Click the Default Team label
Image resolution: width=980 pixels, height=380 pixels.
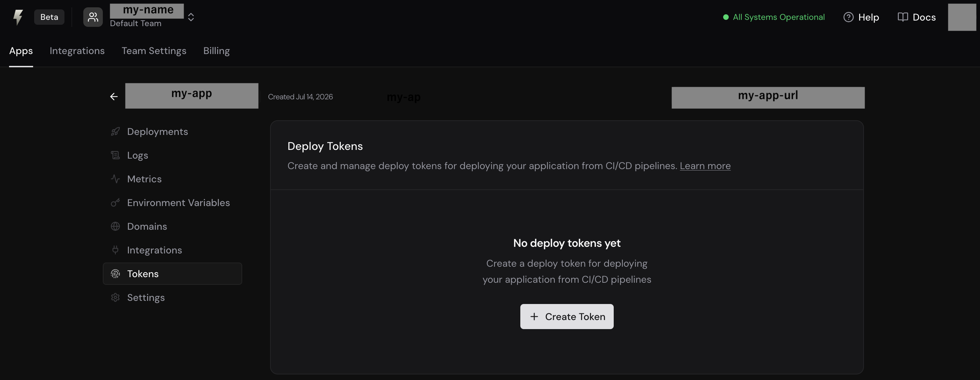click(x=136, y=24)
